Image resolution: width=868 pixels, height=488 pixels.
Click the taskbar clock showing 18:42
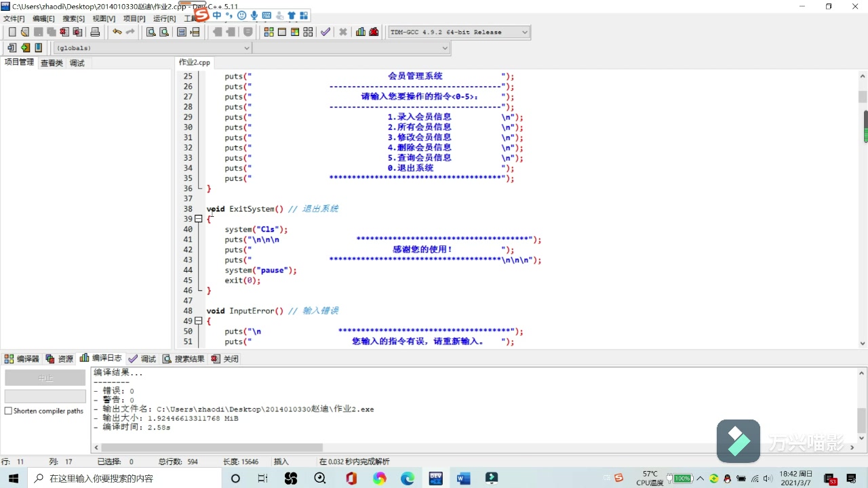796,479
